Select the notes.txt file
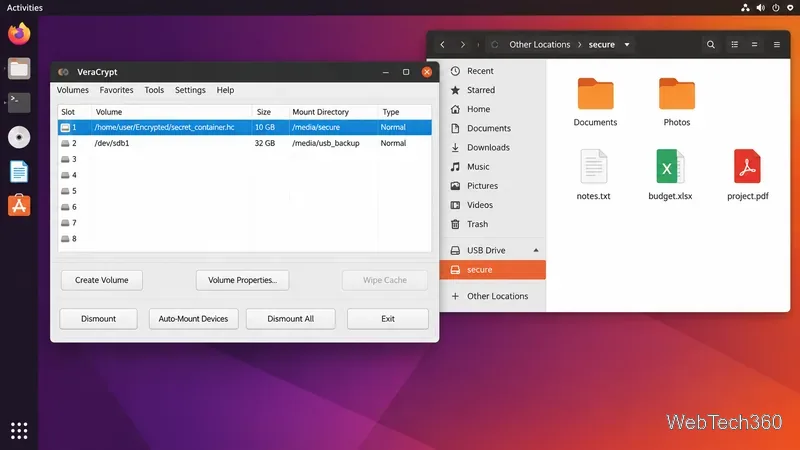The width and height of the screenshot is (800, 450). [593, 174]
